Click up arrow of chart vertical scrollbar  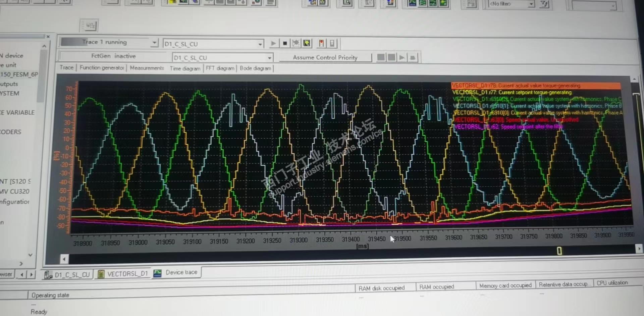(x=634, y=79)
